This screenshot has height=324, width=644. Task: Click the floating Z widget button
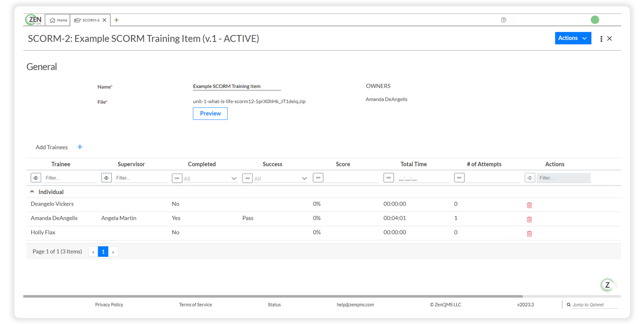tap(608, 285)
